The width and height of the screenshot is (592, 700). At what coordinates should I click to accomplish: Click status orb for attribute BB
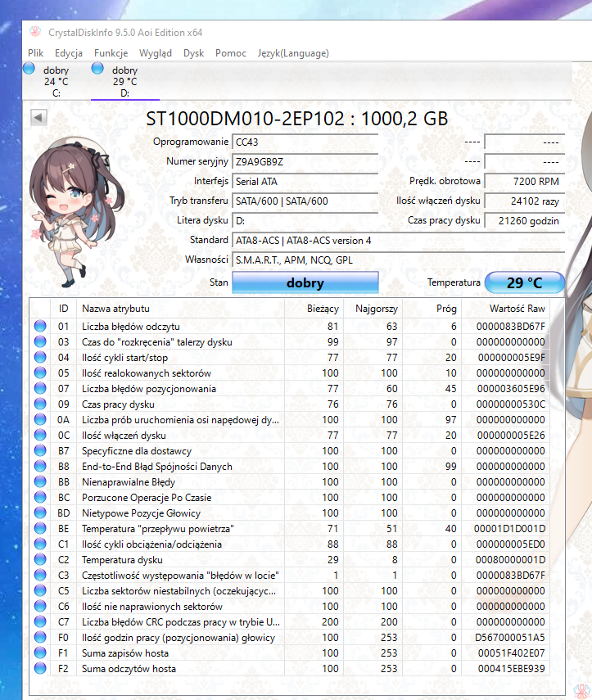pos(40,481)
